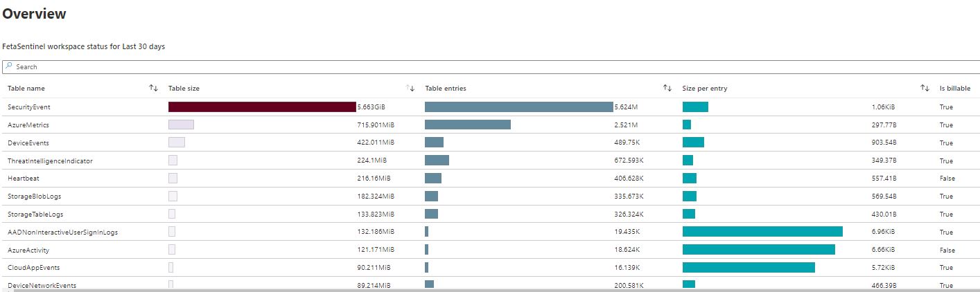
Task: Click the dark red SecurityEvent size bar
Action: (x=262, y=107)
